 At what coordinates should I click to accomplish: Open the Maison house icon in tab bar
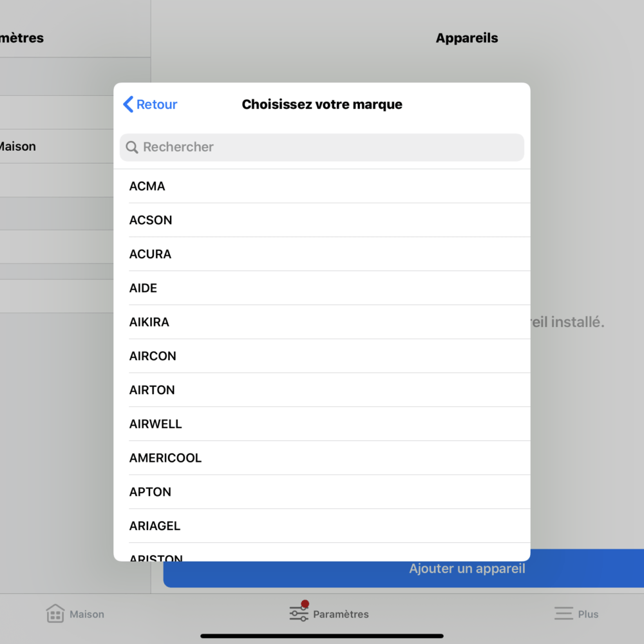pyautogui.click(x=55, y=614)
